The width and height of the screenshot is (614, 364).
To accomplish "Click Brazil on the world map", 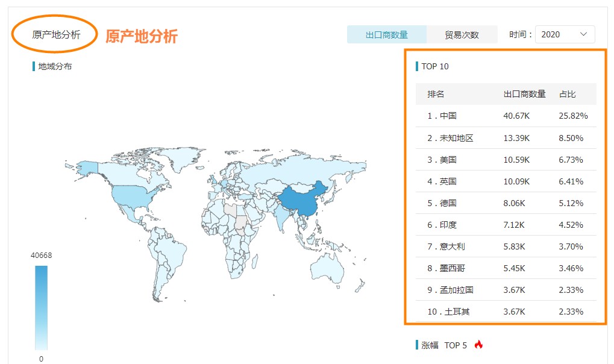I will [172, 251].
